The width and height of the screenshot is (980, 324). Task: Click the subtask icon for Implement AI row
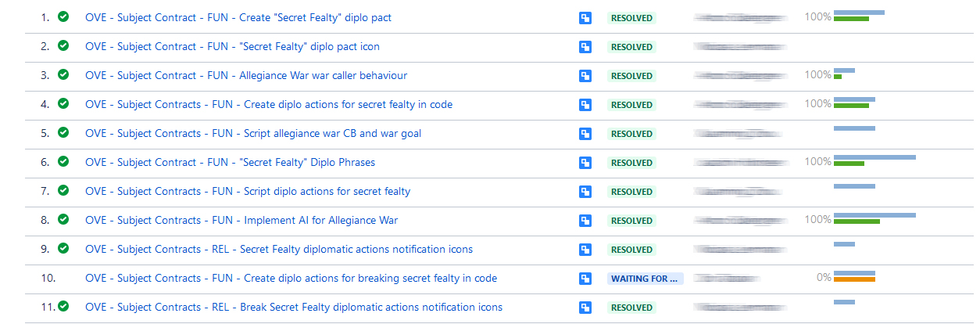[585, 221]
